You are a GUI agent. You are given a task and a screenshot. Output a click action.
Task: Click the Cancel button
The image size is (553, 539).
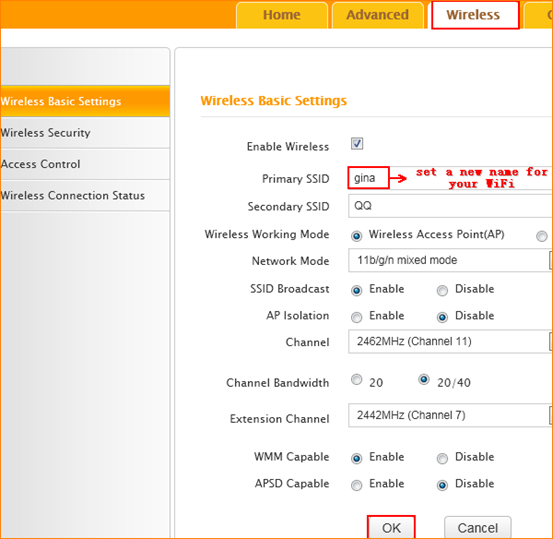pos(478,528)
